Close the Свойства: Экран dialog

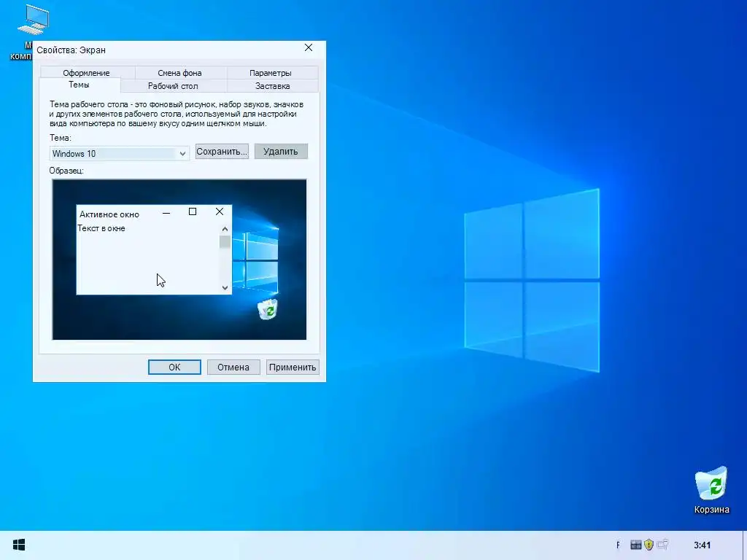point(309,47)
